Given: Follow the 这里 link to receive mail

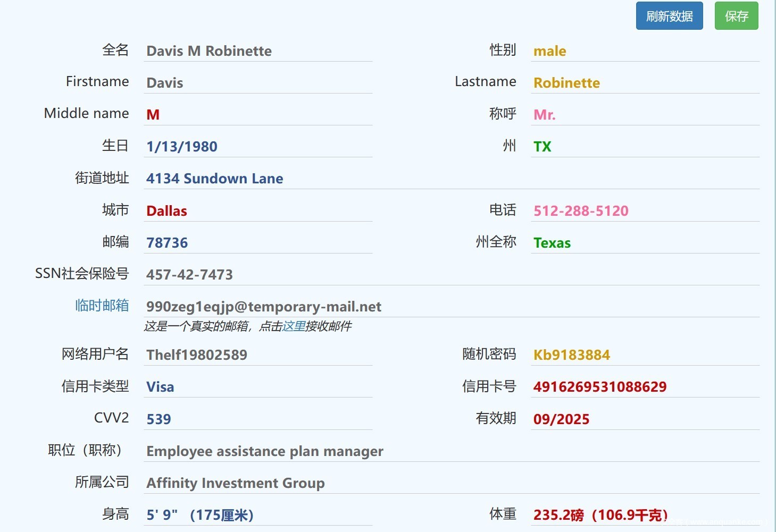Looking at the screenshot, I should (x=294, y=326).
